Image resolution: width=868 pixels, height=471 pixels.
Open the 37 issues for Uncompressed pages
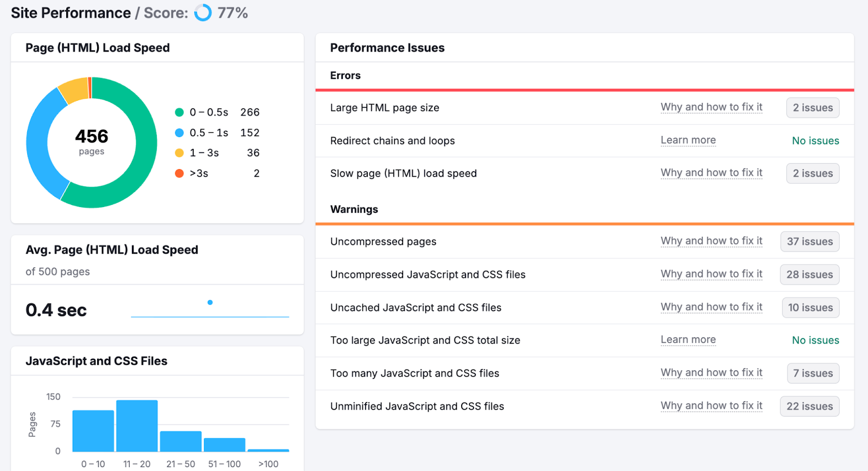(x=809, y=242)
